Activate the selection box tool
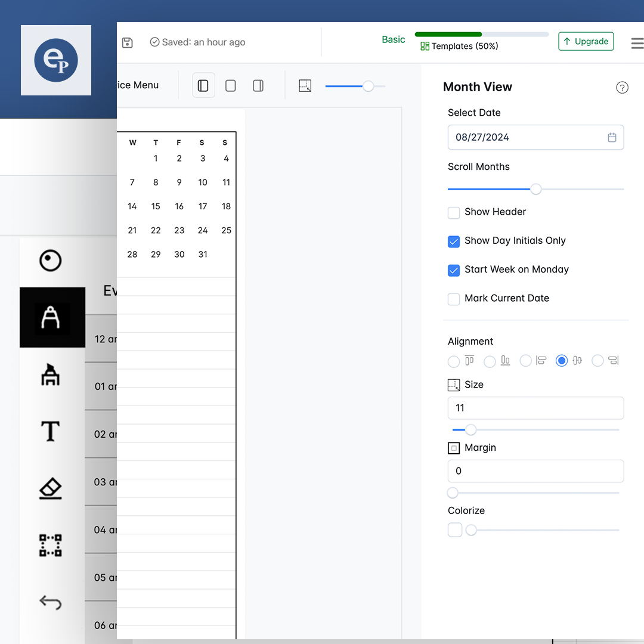Image resolution: width=644 pixels, height=644 pixels. (51, 545)
